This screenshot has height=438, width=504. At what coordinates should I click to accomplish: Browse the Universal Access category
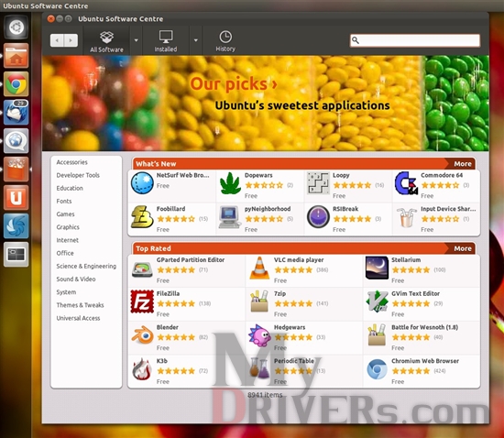click(x=78, y=318)
